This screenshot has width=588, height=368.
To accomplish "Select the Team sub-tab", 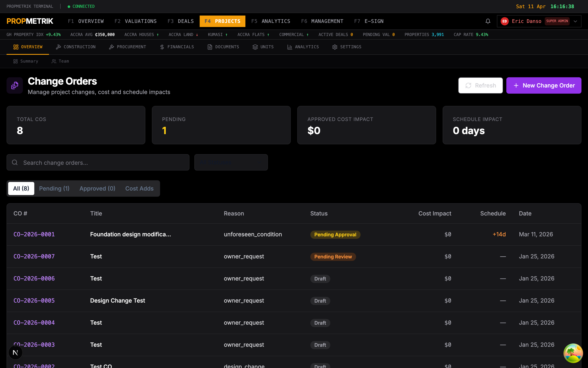I will click(60, 61).
